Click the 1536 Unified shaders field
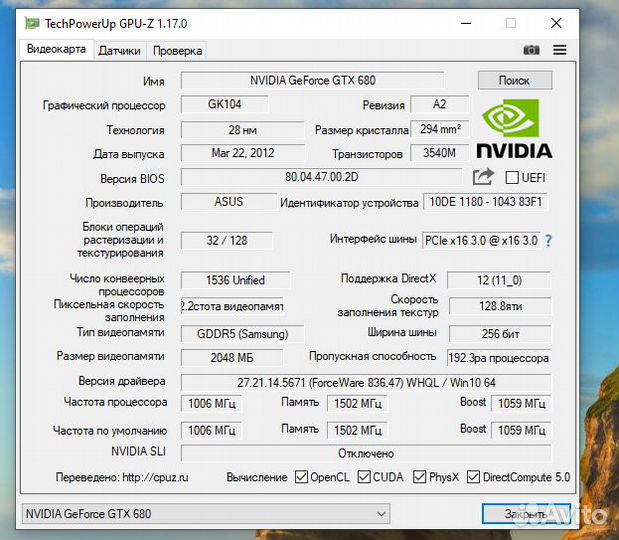This screenshot has height=540, width=619. tap(235, 280)
